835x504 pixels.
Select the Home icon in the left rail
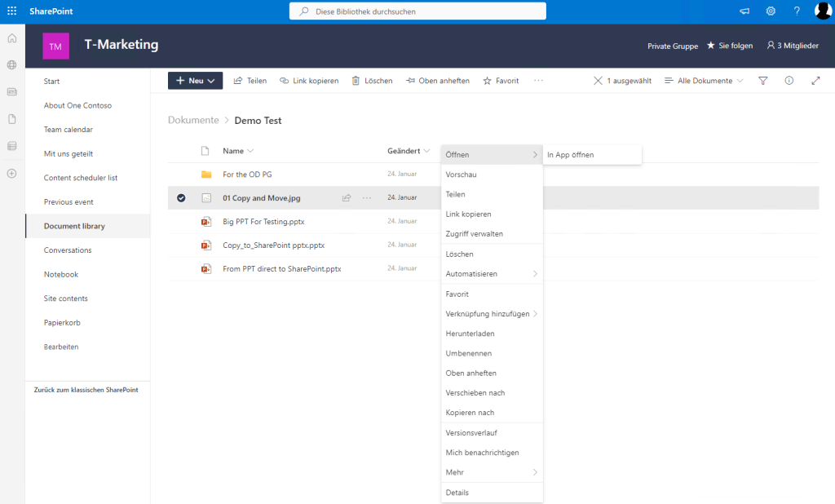tap(11, 38)
